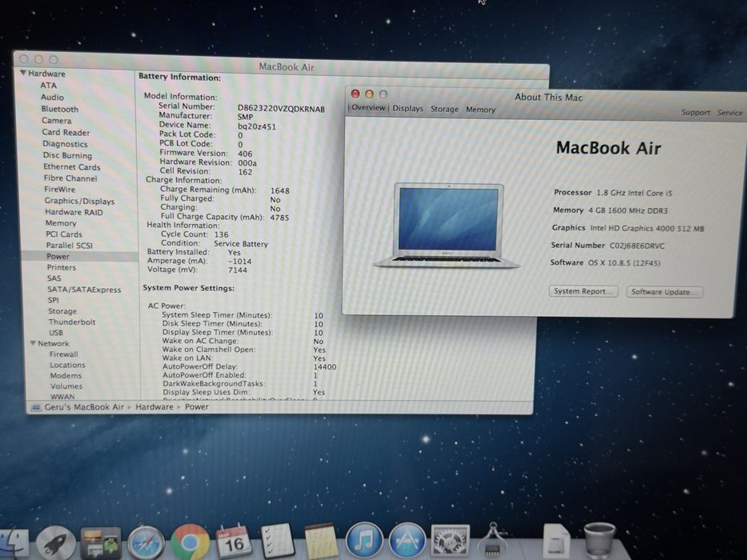Click System Information chip icon in dock
Image resolution: width=747 pixels, height=560 pixels.
coord(493,540)
